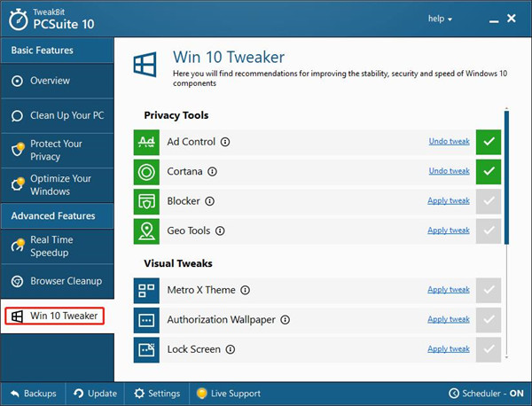Viewport: 532px width, 406px height.
Task: Click Undo tweak for Cortana
Action: coord(448,171)
